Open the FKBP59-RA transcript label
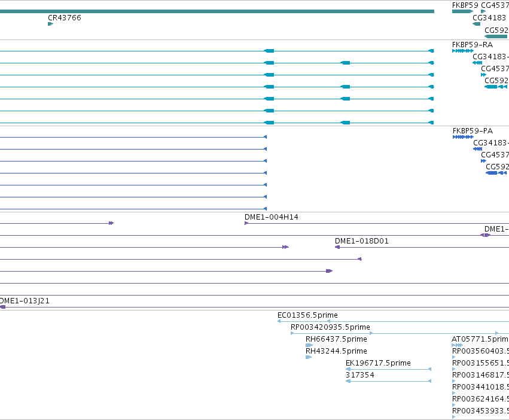This screenshot has height=420, width=509. click(473, 44)
